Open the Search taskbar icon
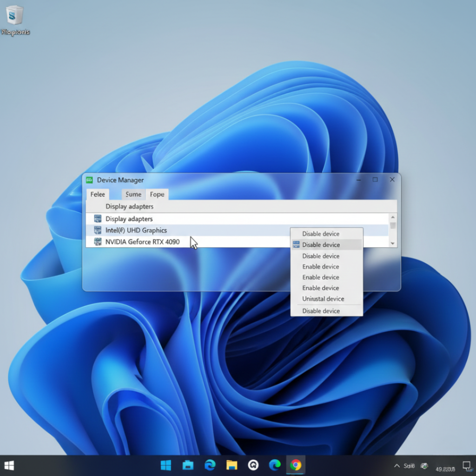This screenshot has height=476, width=476. click(253, 464)
